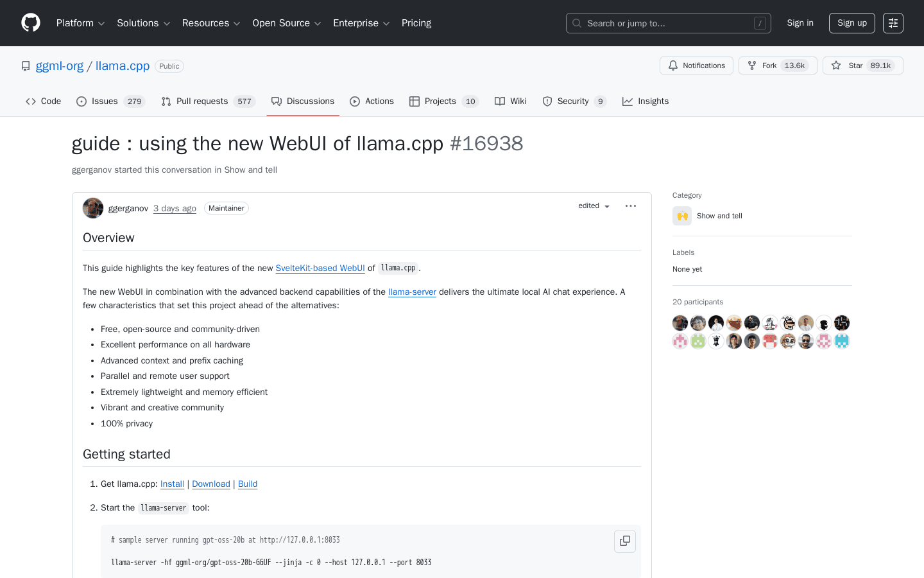
Task: Click the Sign up button
Action: [x=851, y=22]
